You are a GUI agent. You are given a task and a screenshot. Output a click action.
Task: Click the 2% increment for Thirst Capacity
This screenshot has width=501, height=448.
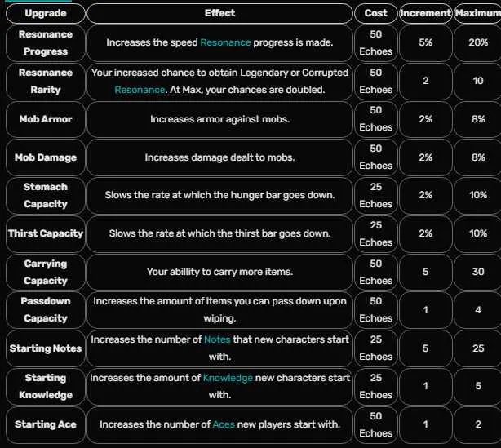426,233
